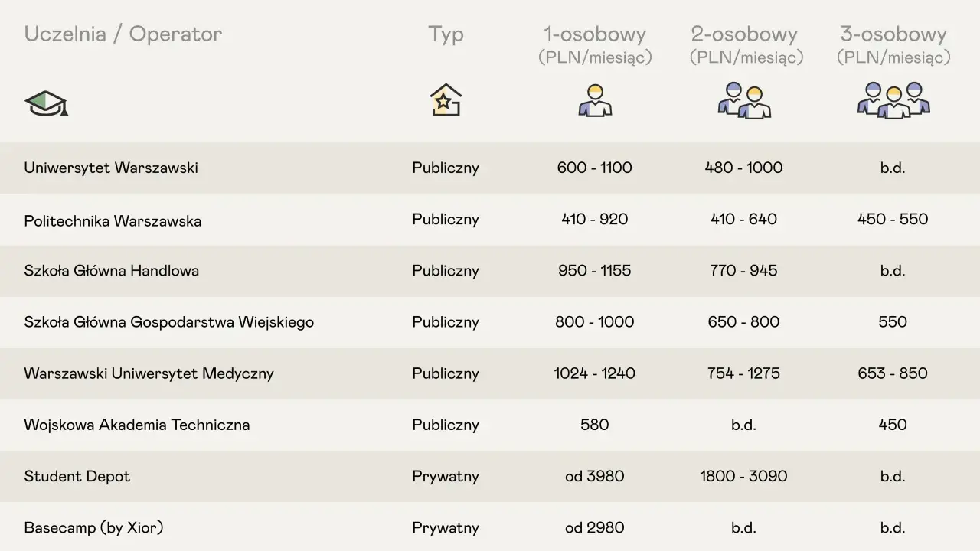Select Warszawski Uniwersytet Medyczny row
This screenshot has height=551, width=980.
[149, 373]
